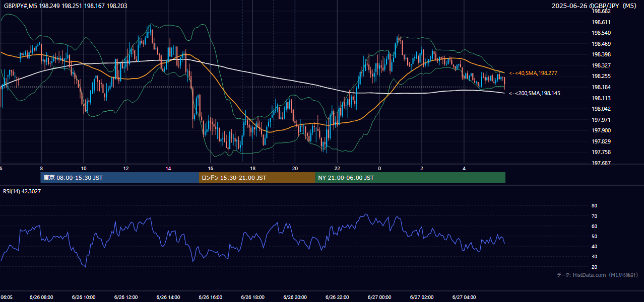Viewport: 644px width, 302px height.
Task: Click the 6/26 18:00 time axis label
Action: point(253,297)
